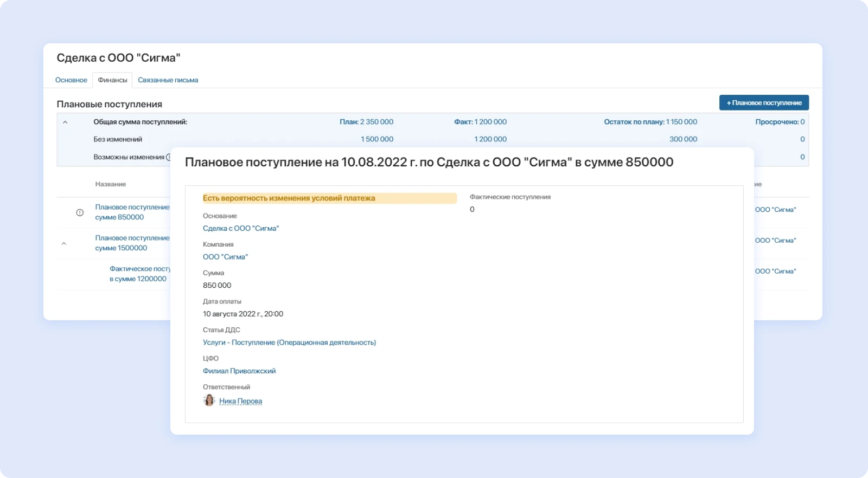Switch to the Основное tab
This screenshot has height=478, width=868.
pos(71,80)
